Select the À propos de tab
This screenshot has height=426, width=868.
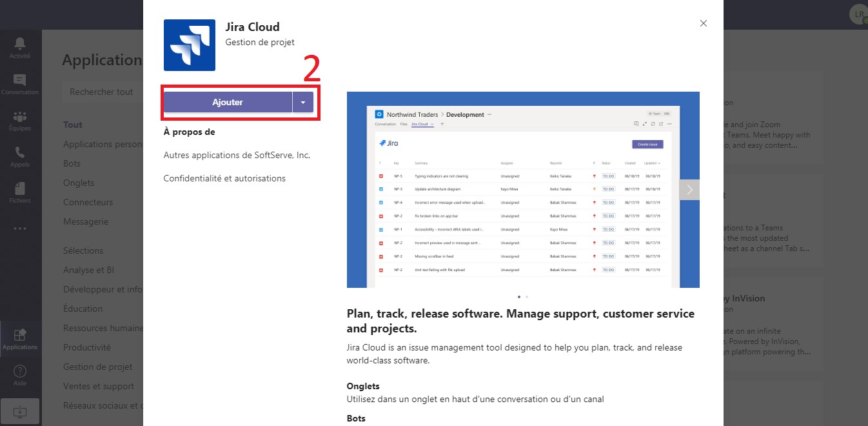coord(189,132)
